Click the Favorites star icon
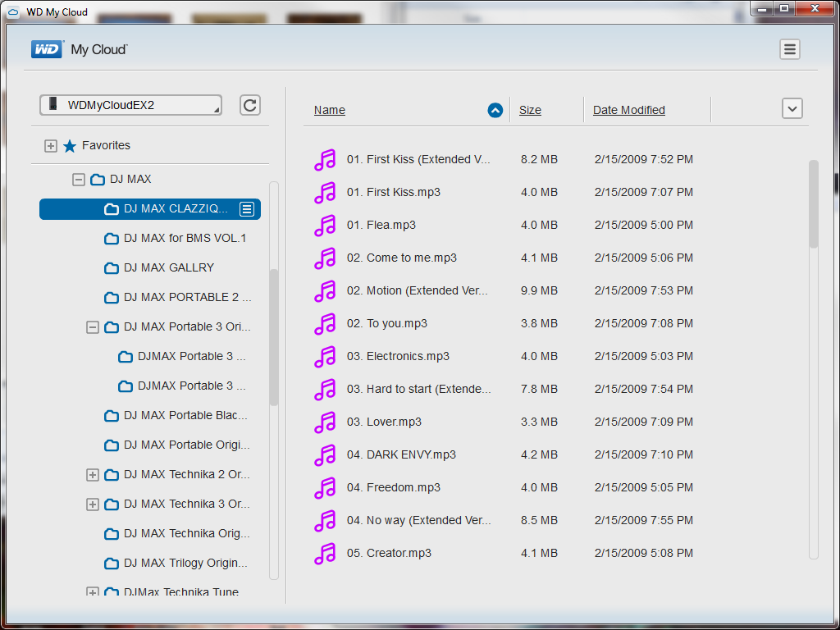The image size is (840, 630). point(70,146)
